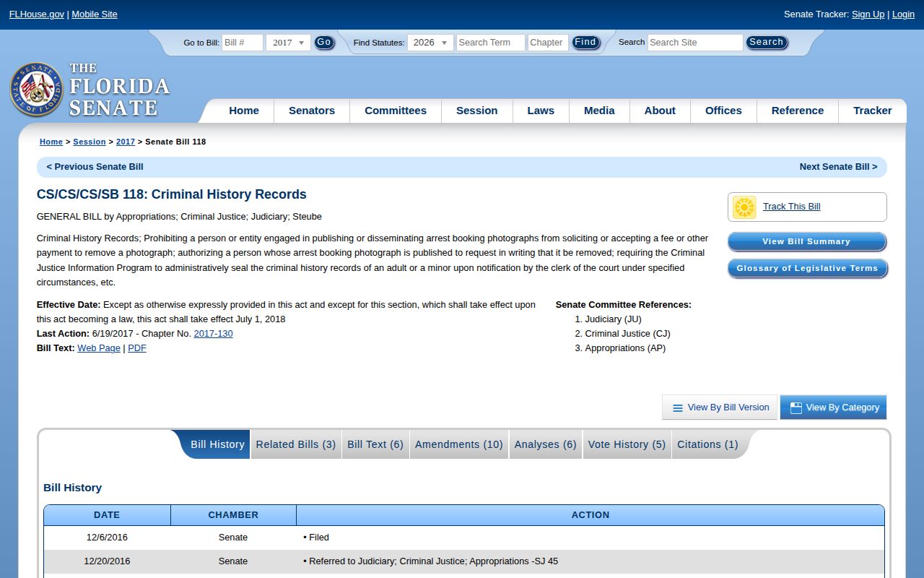Click the Search Site input field

(695, 43)
